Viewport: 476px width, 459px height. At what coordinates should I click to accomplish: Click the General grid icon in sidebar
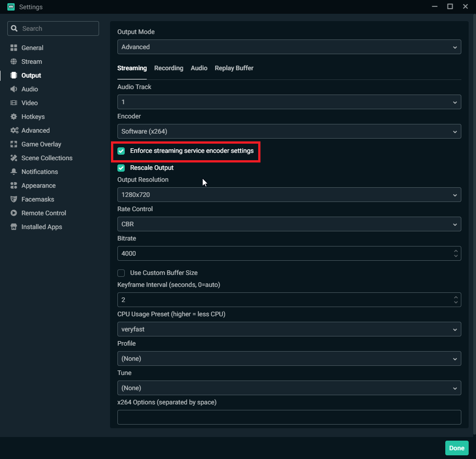tap(14, 48)
